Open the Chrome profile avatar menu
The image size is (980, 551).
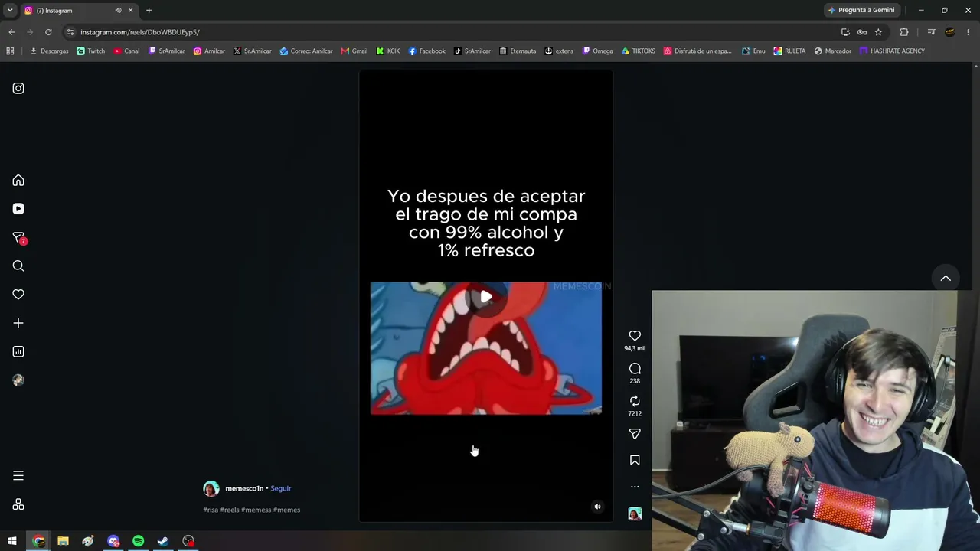pyautogui.click(x=950, y=32)
